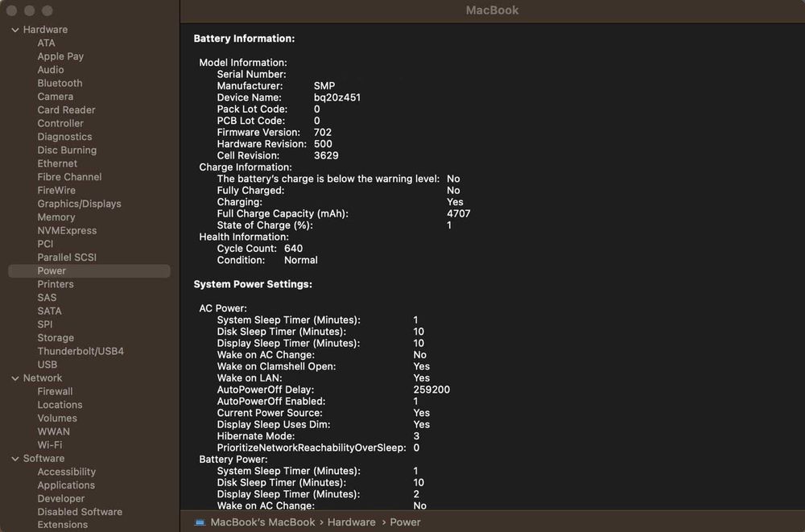The height and width of the screenshot is (532, 805).
Task: Open Disabled Software in the sidebar
Action: (80, 512)
